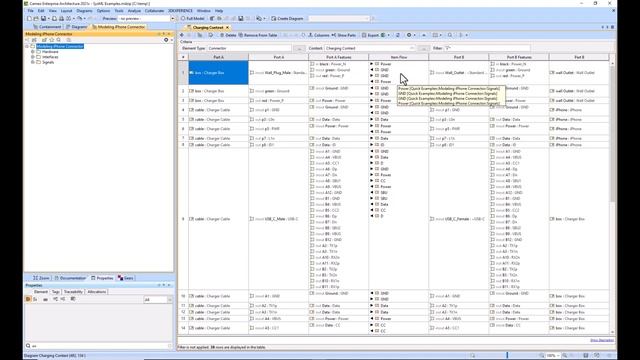Open the Collaborate menu

pos(154,11)
